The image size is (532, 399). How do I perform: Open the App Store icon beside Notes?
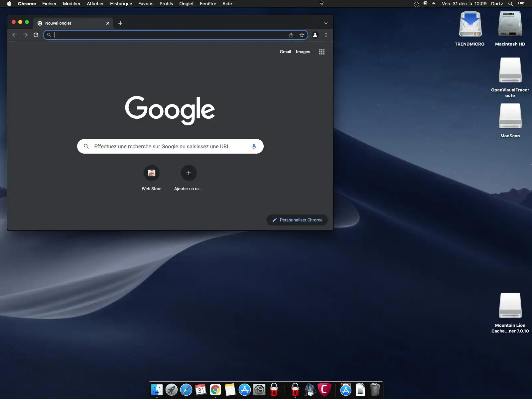pos(245,390)
